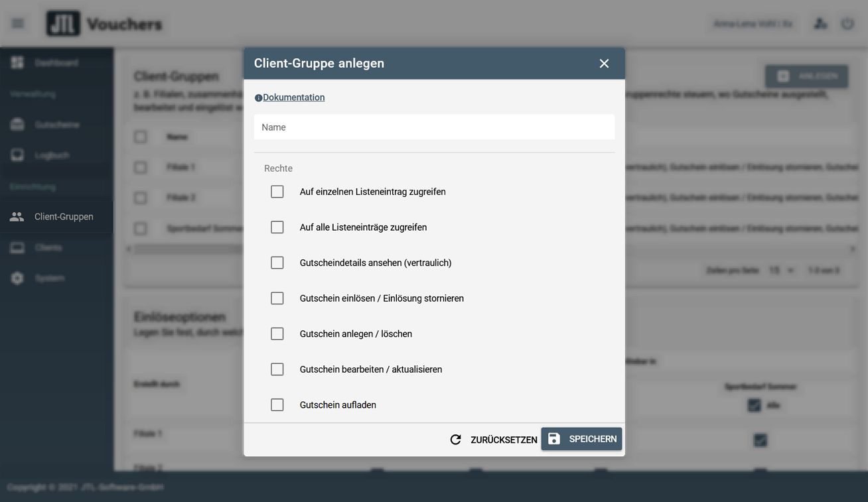Open the hamburger menu icon

coord(18,24)
